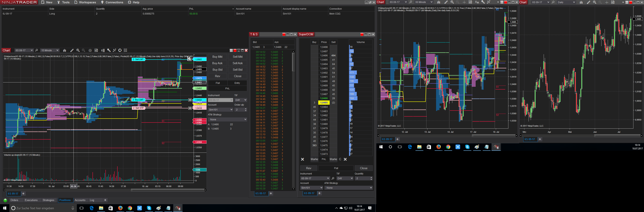Open Data Box in Daily chart
The image size is (644, 212).
click(613, 2)
